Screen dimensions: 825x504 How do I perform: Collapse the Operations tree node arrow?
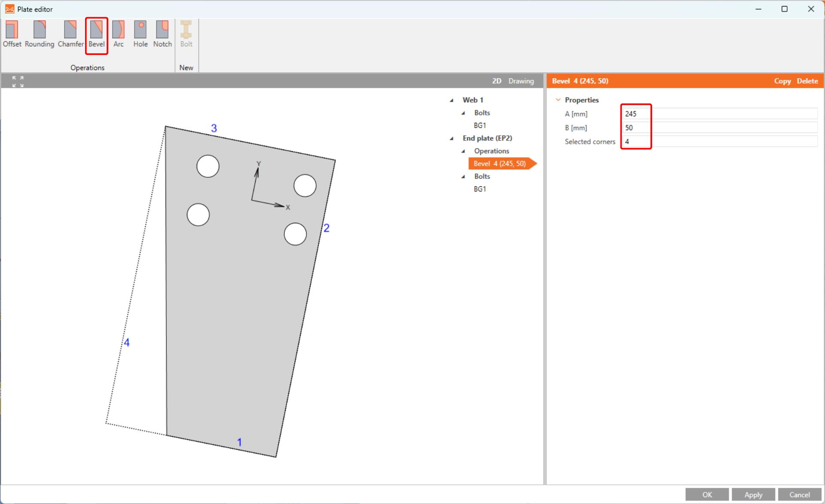[x=463, y=152]
